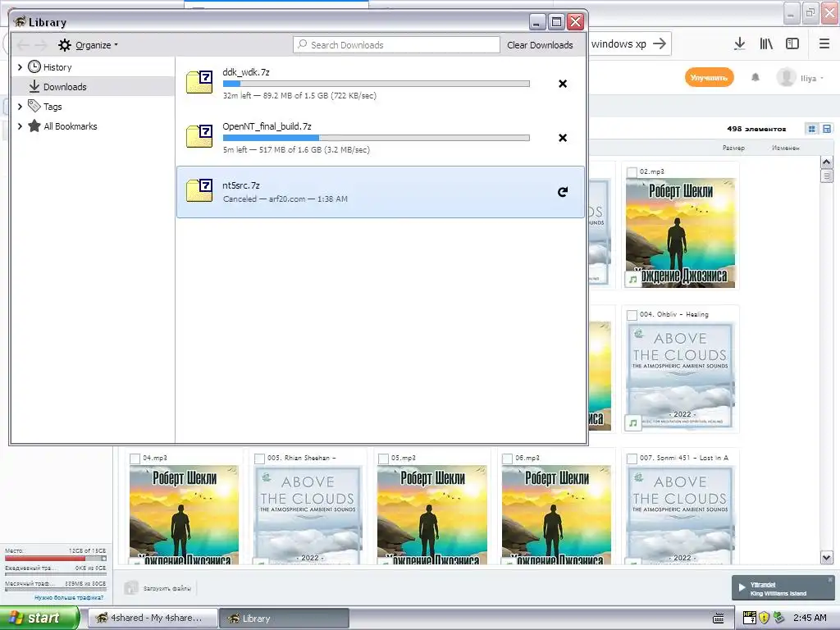The width and height of the screenshot is (840, 630).
Task: Switch 4shared to list view
Action: 827,129
